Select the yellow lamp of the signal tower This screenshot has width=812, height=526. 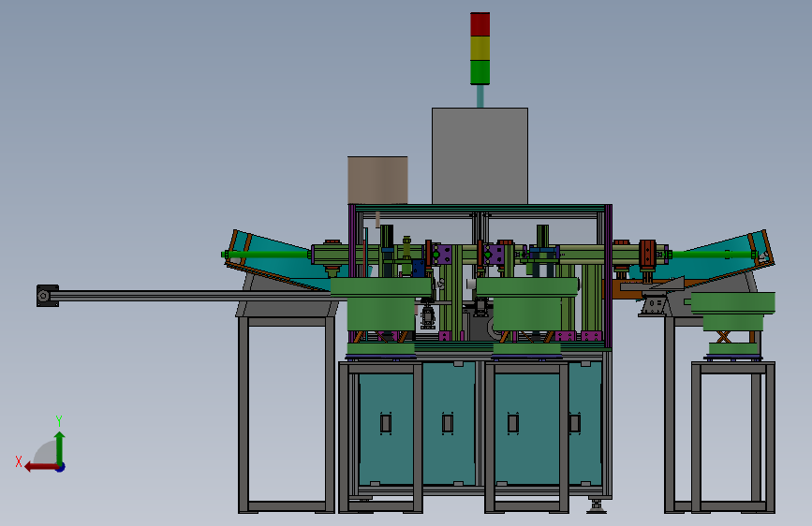[480, 48]
